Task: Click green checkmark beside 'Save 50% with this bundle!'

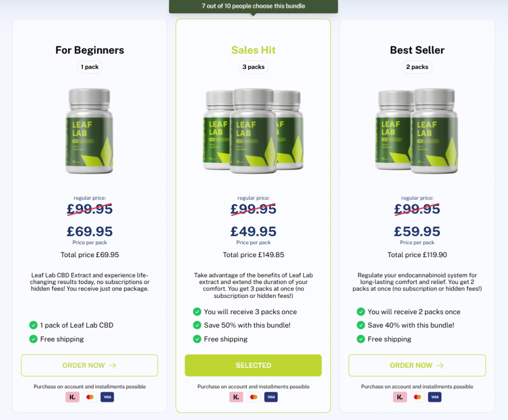Action: click(x=197, y=325)
